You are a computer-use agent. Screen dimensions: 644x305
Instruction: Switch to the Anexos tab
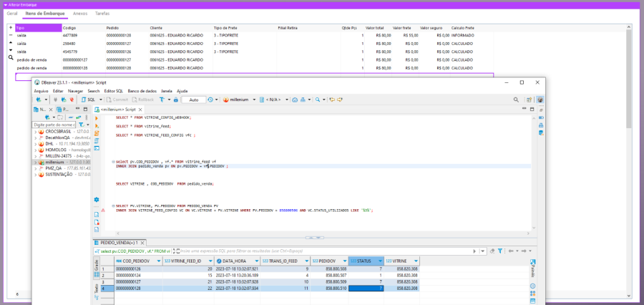point(80,13)
